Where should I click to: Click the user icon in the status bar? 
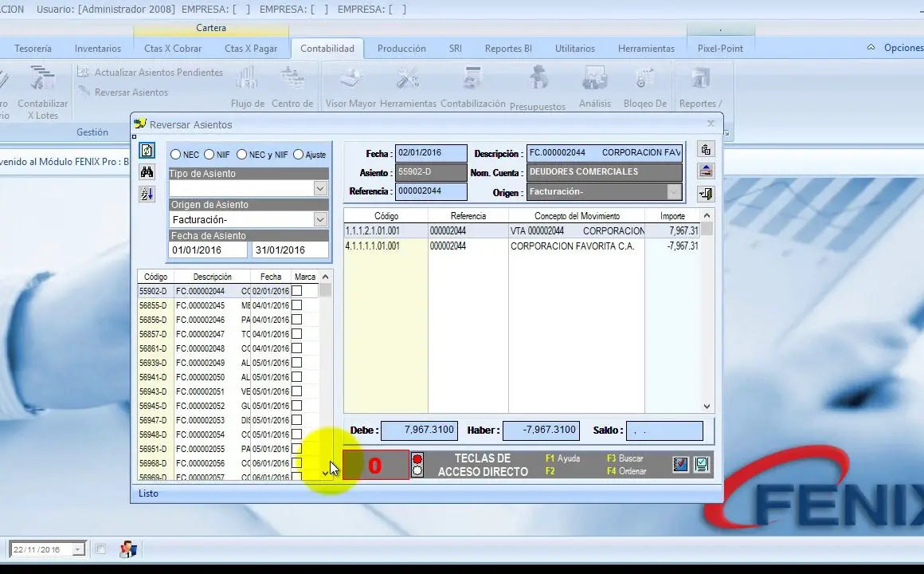point(127,549)
